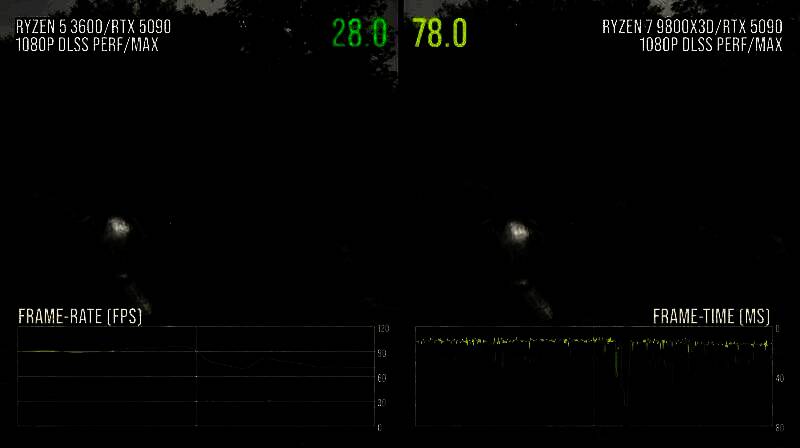This screenshot has height=448, width=800.
Task: Click the 30 axis label on frame-rate graph
Action: (x=382, y=403)
